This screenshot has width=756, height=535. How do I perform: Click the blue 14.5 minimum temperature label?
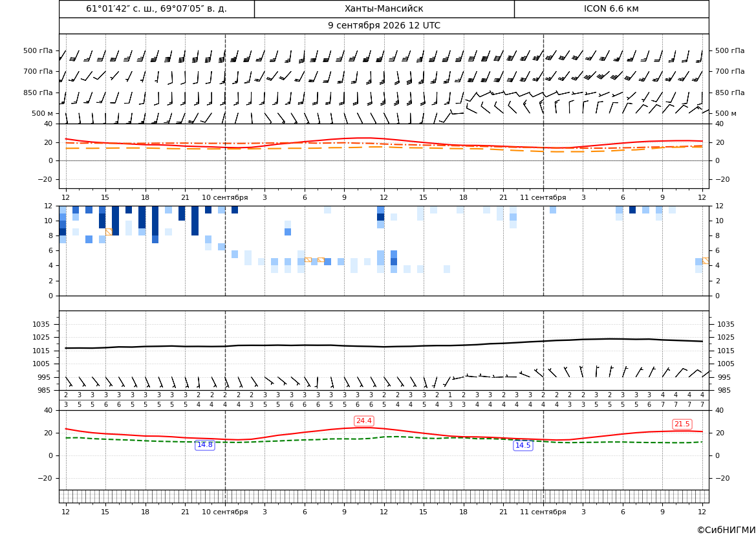(x=523, y=445)
